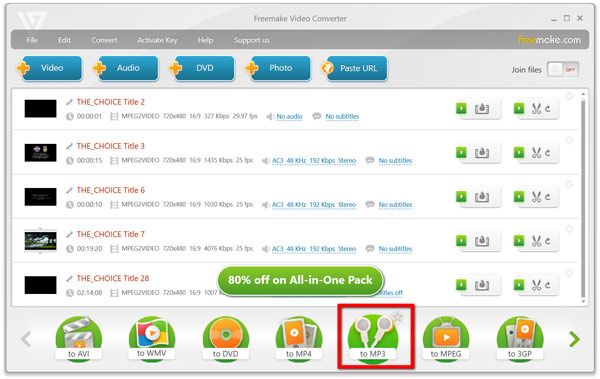The height and width of the screenshot is (379, 600).
Task: Remove THE_CHOICE Title 7 from the list
Action: click(x=569, y=229)
